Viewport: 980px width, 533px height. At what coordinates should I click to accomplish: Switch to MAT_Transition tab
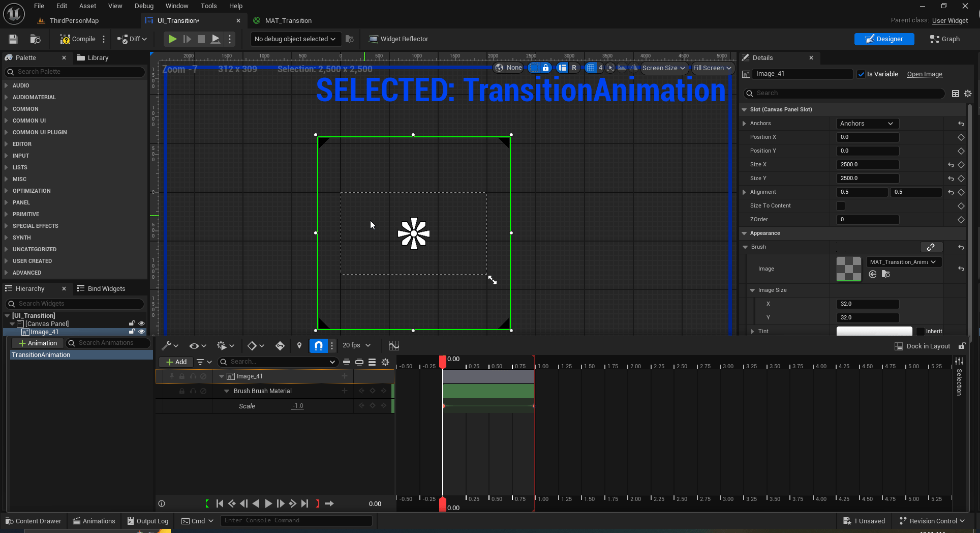tap(288, 21)
